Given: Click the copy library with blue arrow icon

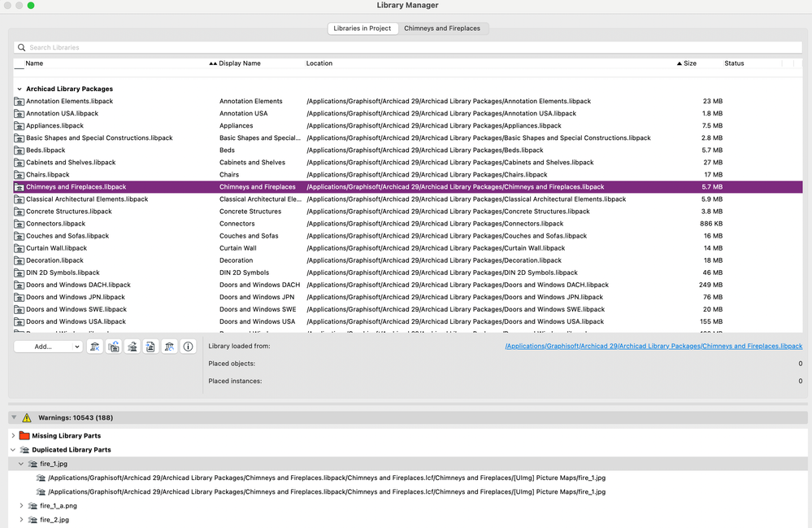Looking at the screenshot, I should [x=114, y=347].
